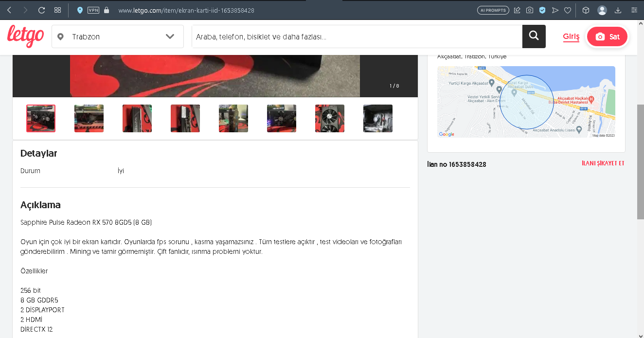Open the speed dial grid
This screenshot has width=644, height=338.
coord(57,10)
